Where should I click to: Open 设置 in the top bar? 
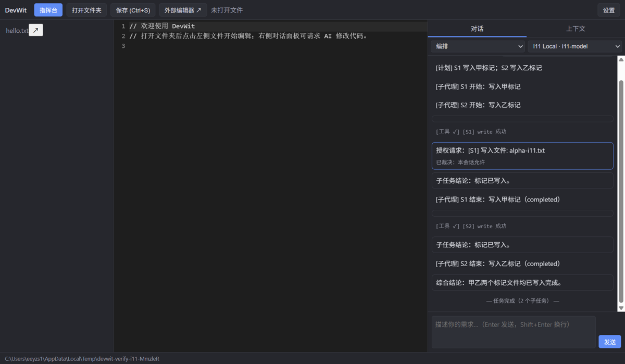pos(609,10)
